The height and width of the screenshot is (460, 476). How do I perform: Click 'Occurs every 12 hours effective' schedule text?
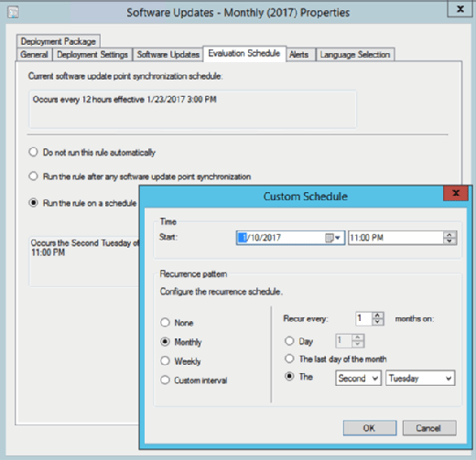(124, 100)
